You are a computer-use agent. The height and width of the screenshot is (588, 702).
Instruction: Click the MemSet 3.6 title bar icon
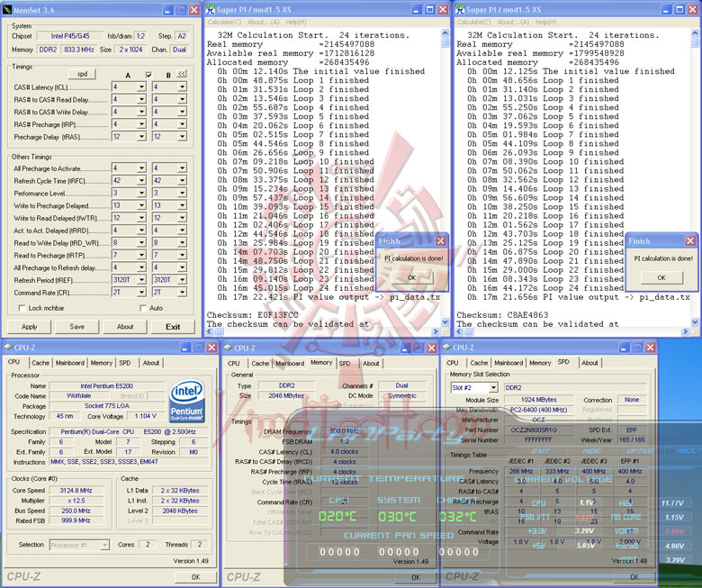click(7, 10)
